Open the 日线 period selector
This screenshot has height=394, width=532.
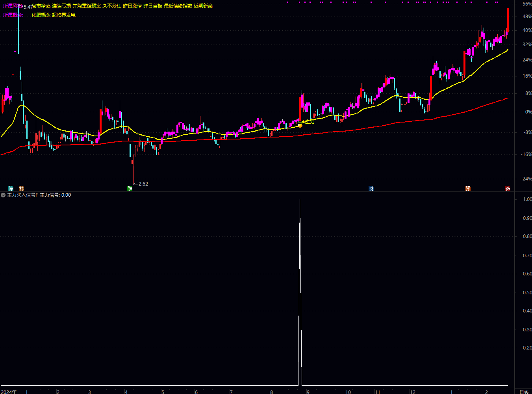point(524,392)
